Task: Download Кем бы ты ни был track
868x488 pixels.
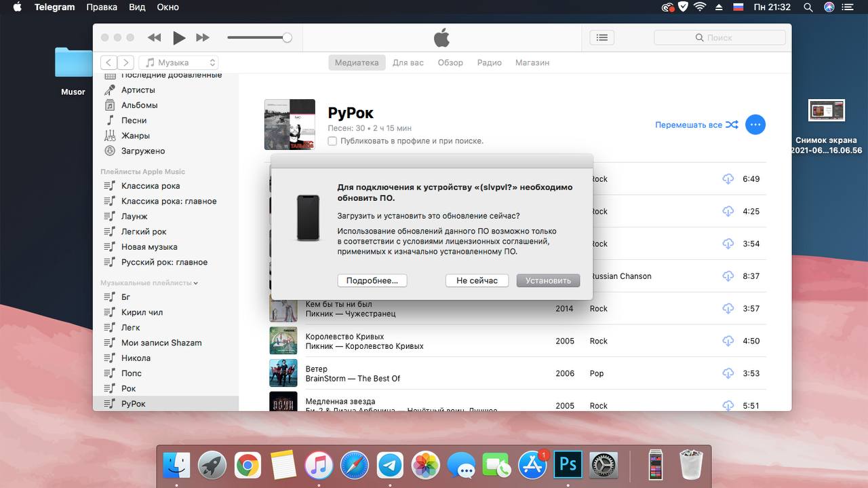Action: (728, 309)
